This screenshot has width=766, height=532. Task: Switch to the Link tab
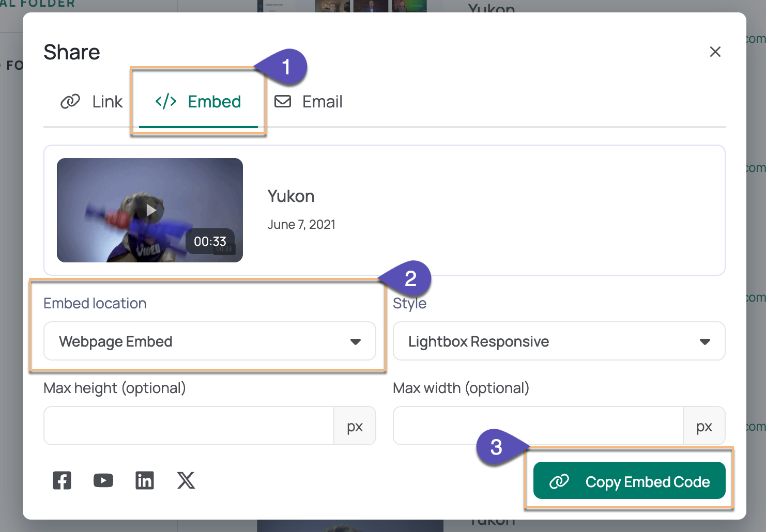pos(91,102)
